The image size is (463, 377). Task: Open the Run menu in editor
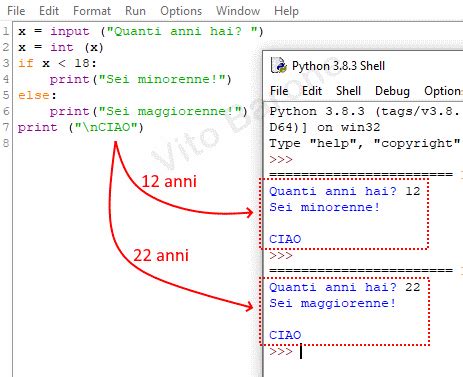click(135, 11)
